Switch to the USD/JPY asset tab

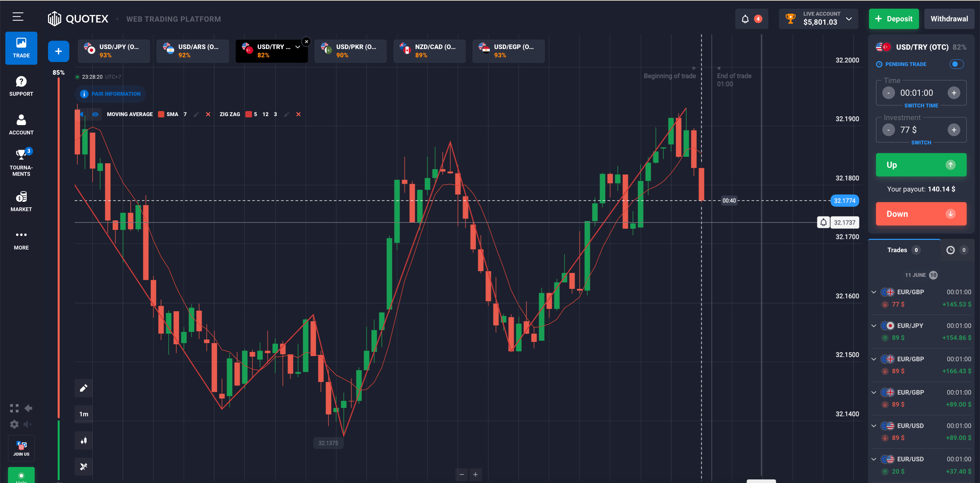[114, 51]
